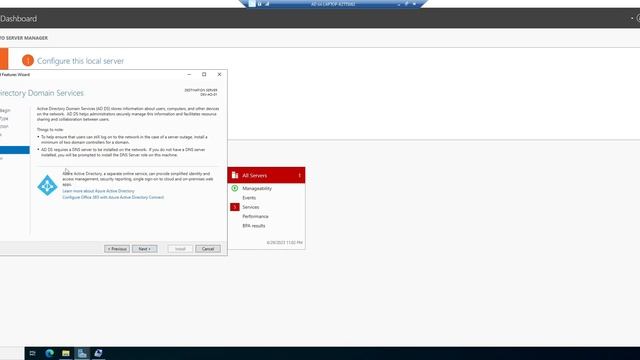Open the All Servers tile header

click(x=266, y=175)
